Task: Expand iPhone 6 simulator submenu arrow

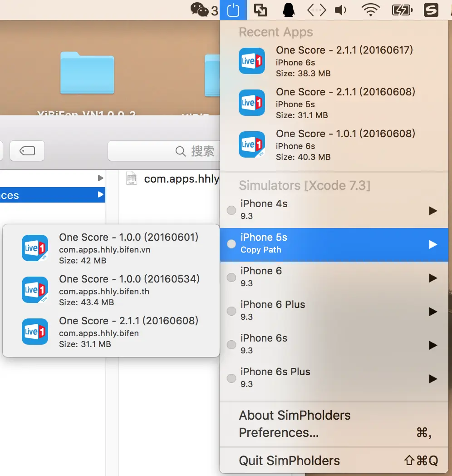Action: pos(433,278)
